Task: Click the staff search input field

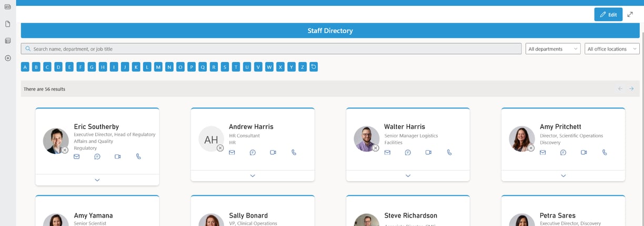Action: point(271,49)
